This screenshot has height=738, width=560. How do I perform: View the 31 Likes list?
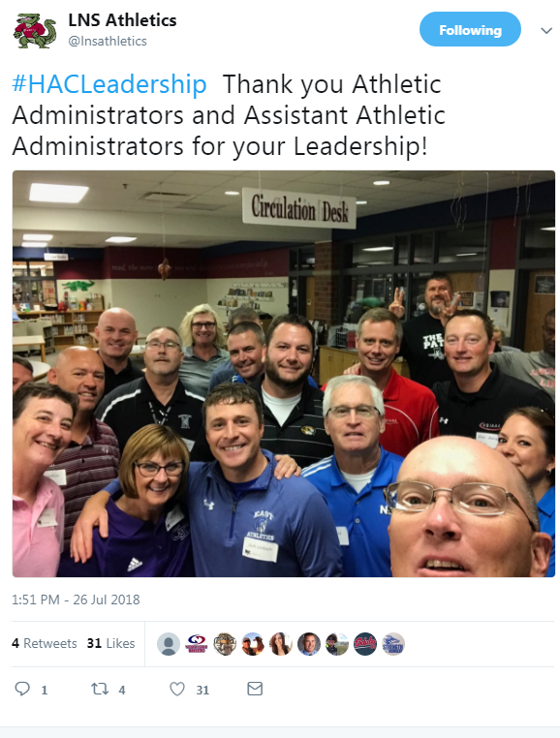[110, 643]
